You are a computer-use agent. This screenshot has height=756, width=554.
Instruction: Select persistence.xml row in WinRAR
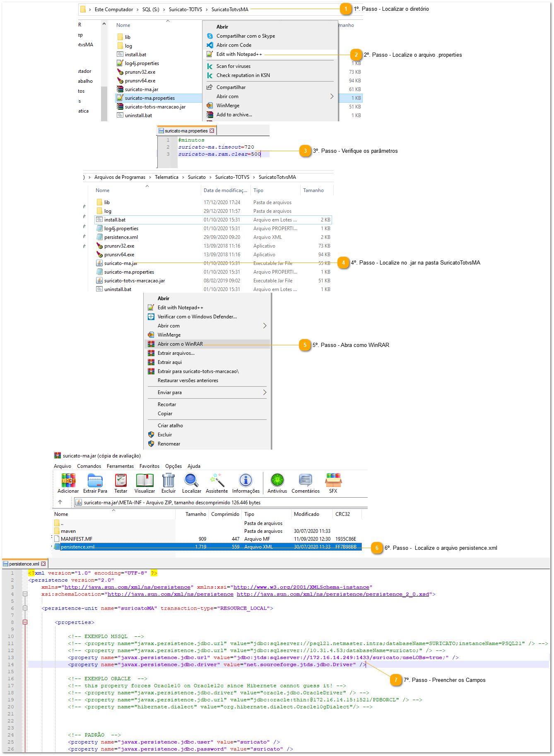(x=207, y=547)
